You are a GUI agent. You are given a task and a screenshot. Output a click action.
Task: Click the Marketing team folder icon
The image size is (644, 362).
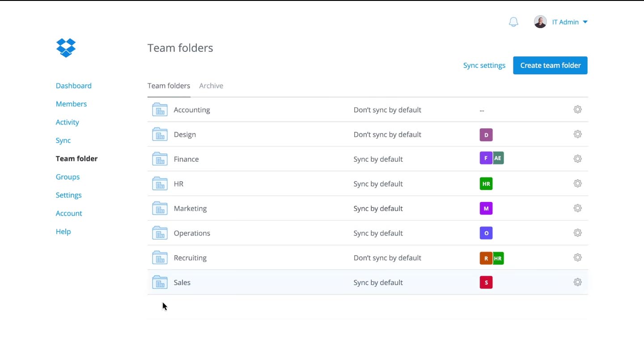tap(160, 208)
